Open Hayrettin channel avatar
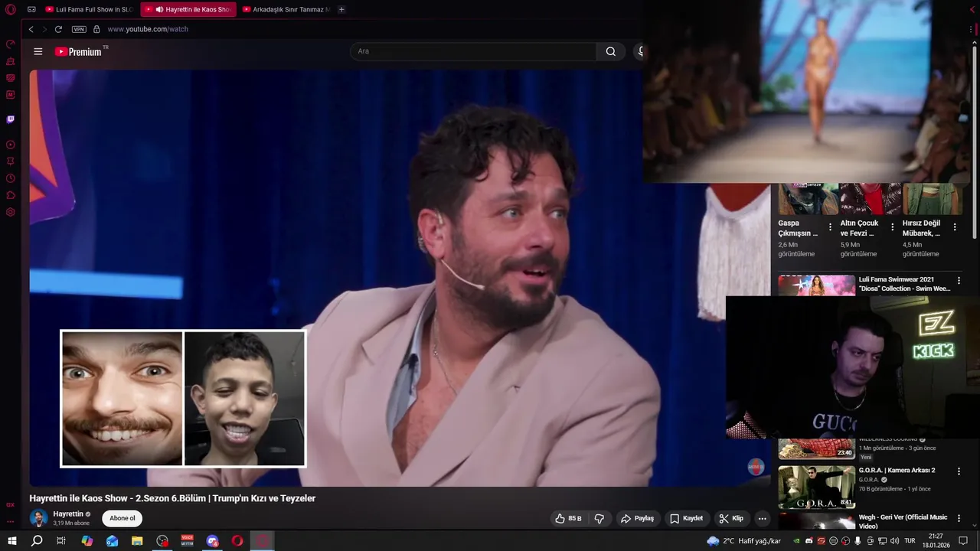 click(38, 518)
